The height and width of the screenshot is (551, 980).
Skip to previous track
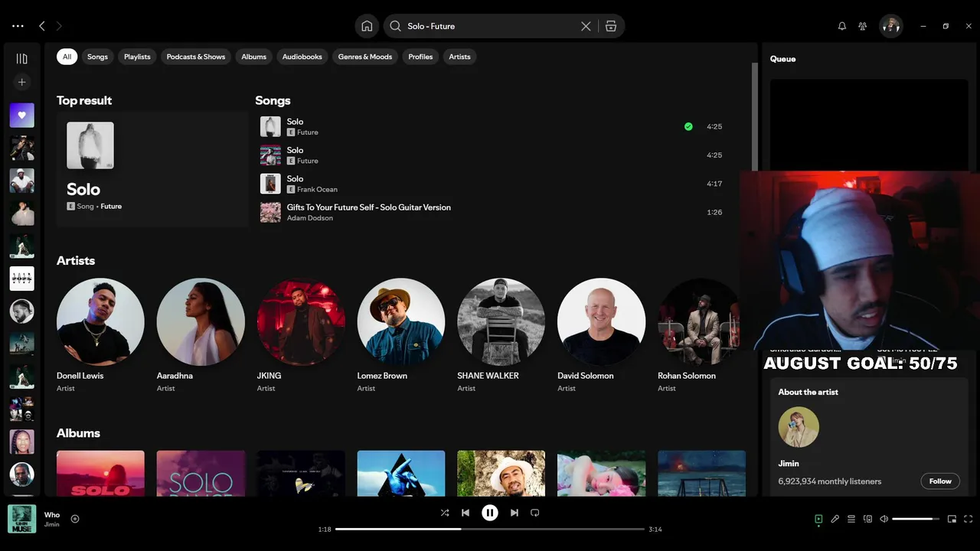pos(465,513)
